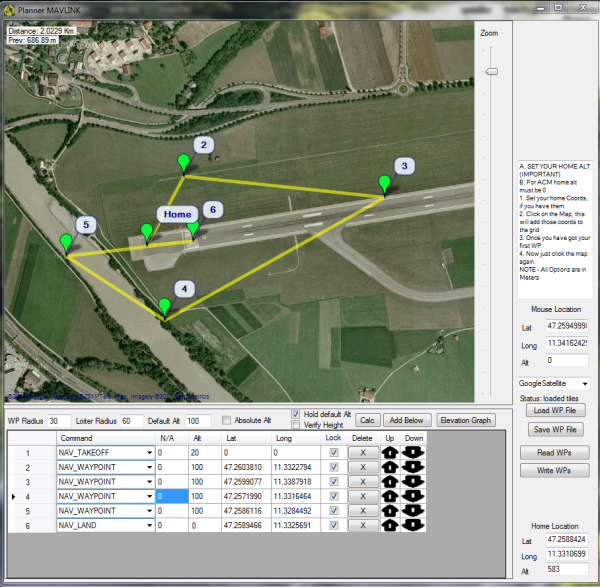This screenshot has height=587, width=600.
Task: Click Load WP File button
Action: coord(555,410)
